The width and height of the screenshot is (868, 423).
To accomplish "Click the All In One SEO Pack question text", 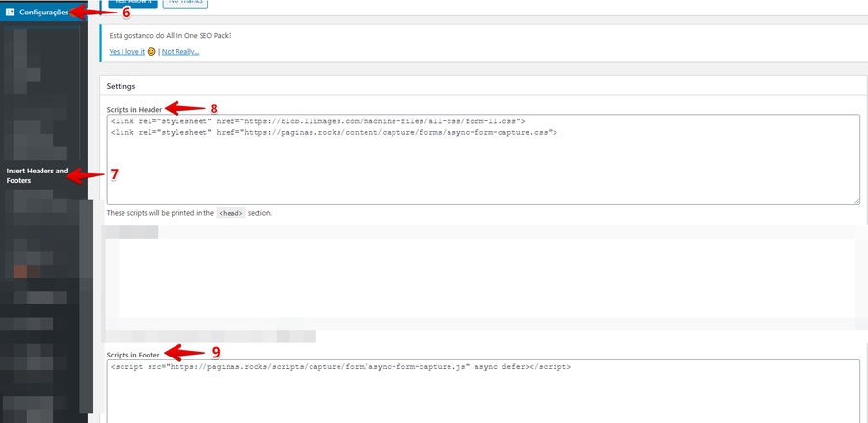I will [171, 36].
